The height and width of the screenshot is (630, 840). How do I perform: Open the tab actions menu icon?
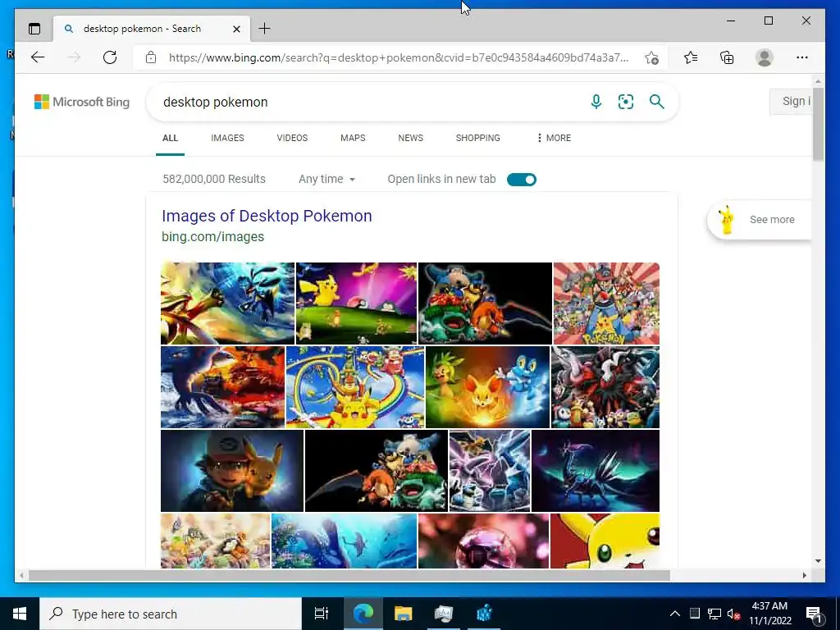[x=34, y=29]
